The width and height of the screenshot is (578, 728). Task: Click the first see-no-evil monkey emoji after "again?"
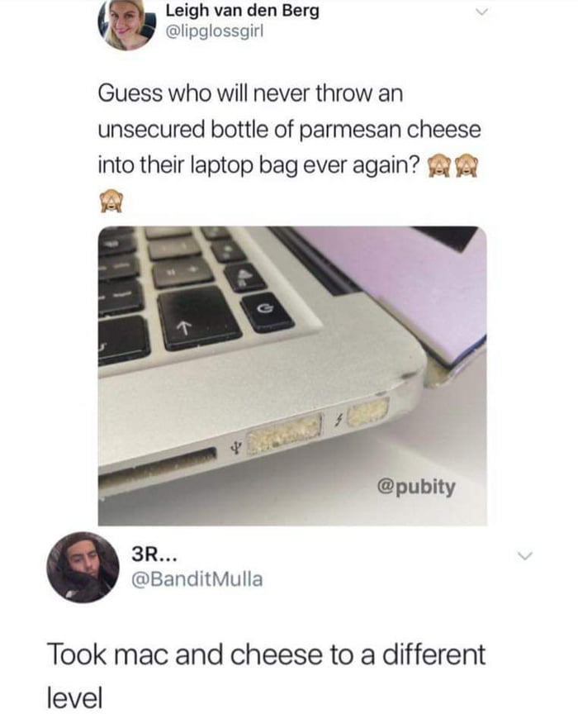click(438, 167)
